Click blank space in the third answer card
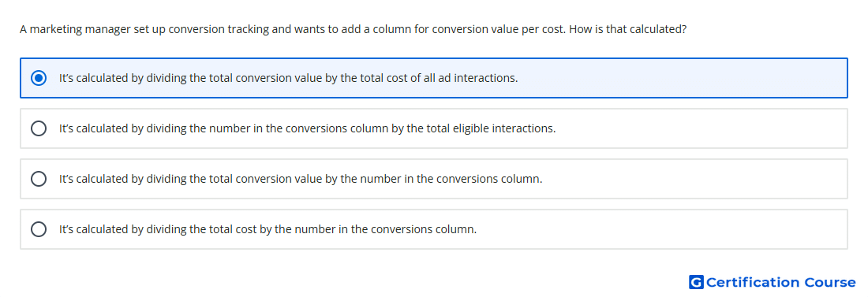868x297 pixels. (x=694, y=179)
